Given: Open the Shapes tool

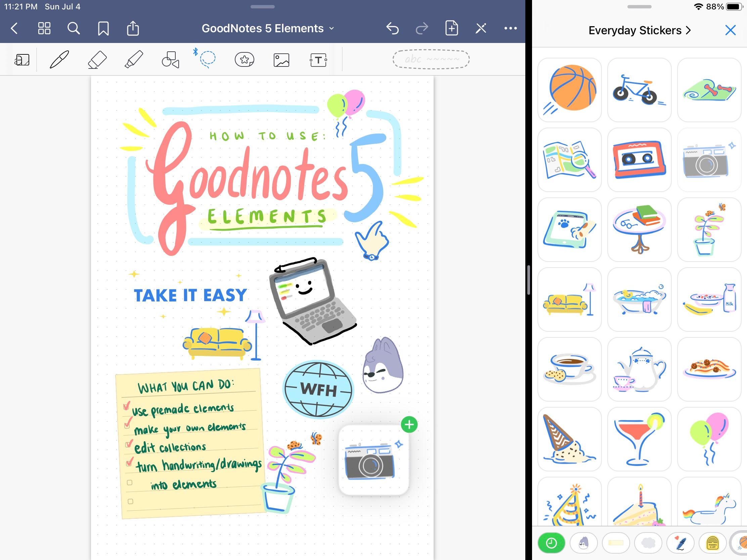Looking at the screenshot, I should 171,59.
